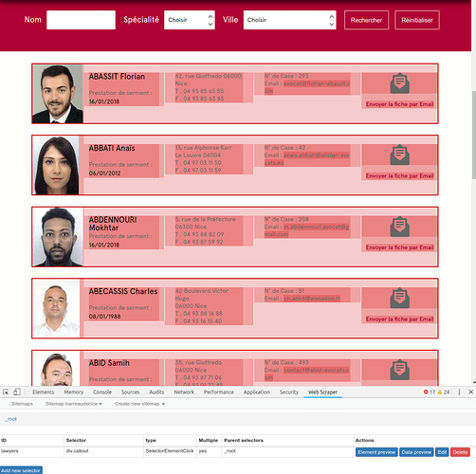Click envelope icon in ABECASSIS Charles card
476x474 pixels.
(x=399, y=298)
